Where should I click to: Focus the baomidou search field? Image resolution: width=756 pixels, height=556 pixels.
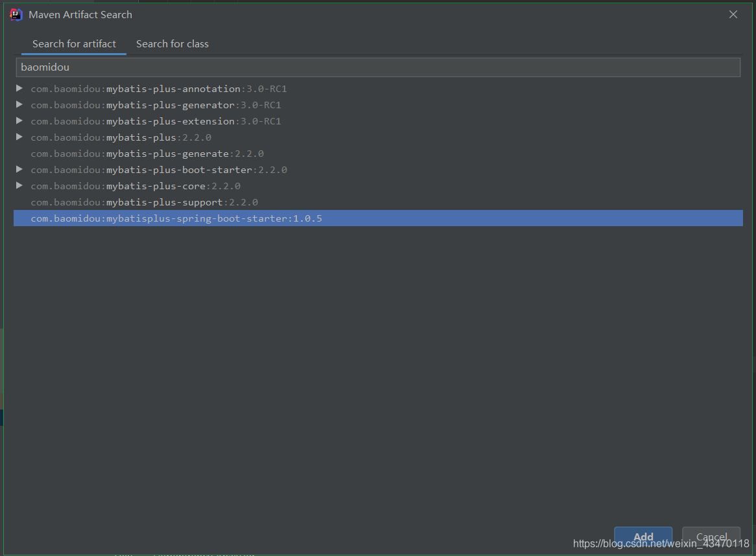click(378, 67)
